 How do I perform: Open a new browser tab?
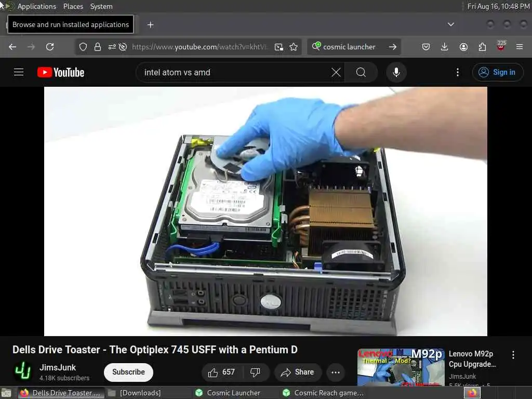(150, 25)
